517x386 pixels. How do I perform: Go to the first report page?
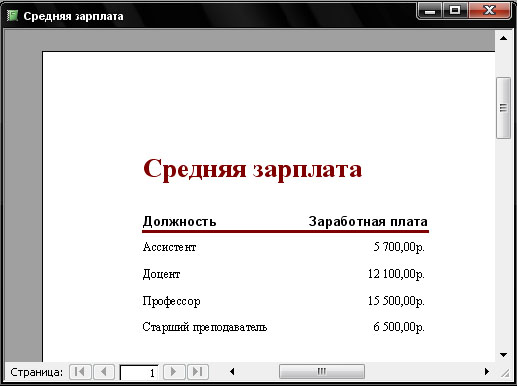(80, 372)
